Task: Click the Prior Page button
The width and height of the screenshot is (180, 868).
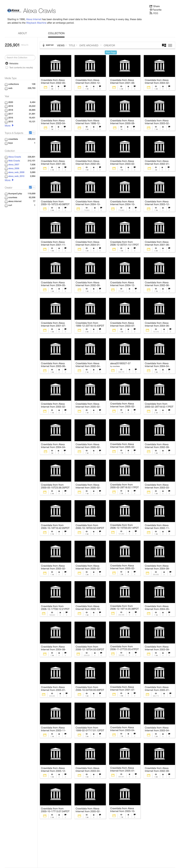Action: pos(111,52)
